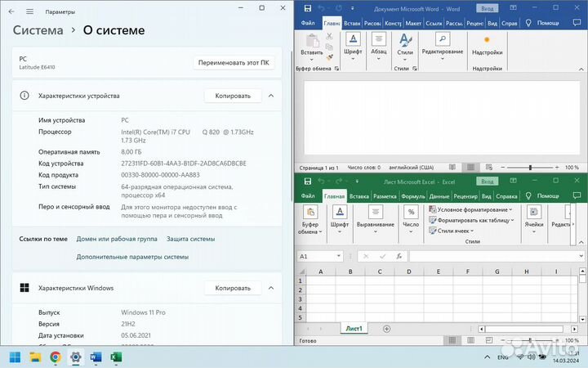Select column C header in Excel
The image size is (588, 368).
(380, 272)
